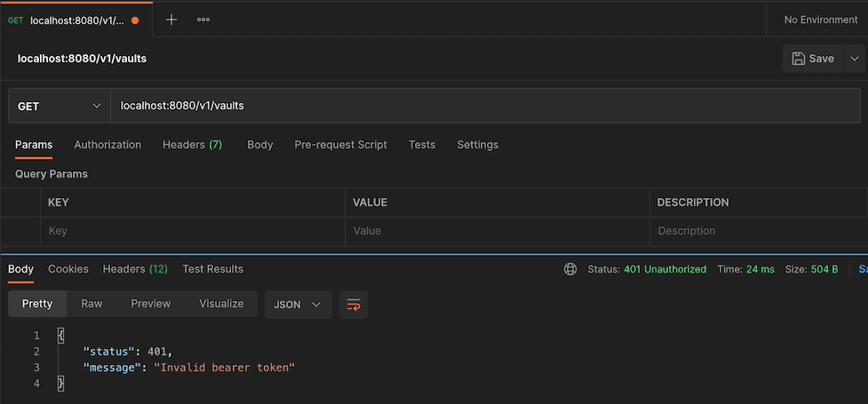Click the network globe icon near Status
868x404 pixels.
tap(569, 270)
